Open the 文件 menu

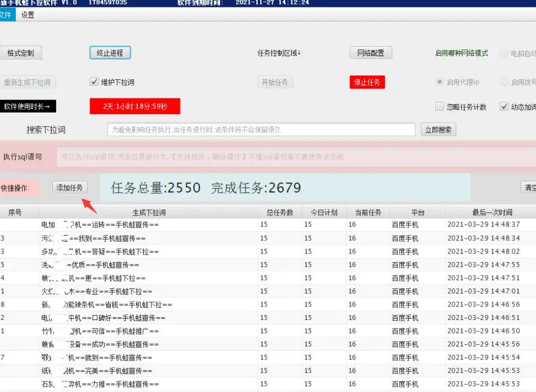[6, 15]
